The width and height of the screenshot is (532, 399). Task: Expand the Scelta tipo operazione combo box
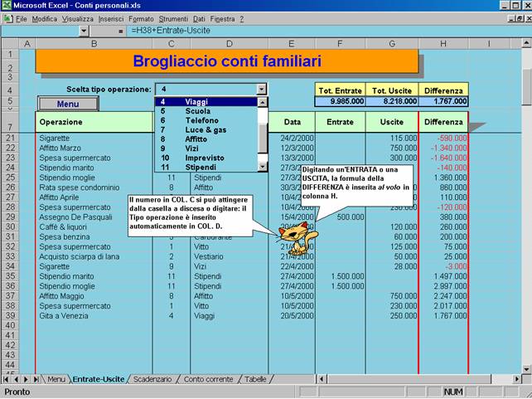click(262, 89)
